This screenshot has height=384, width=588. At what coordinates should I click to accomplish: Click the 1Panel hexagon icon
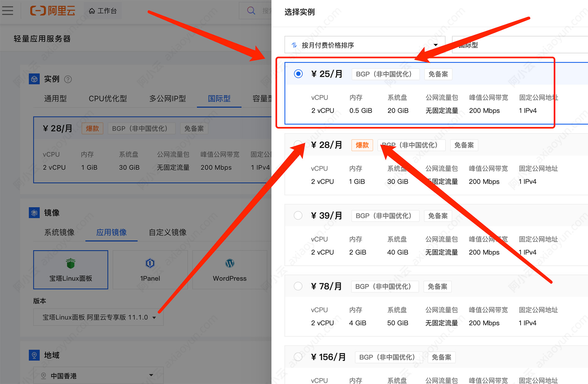(x=150, y=263)
